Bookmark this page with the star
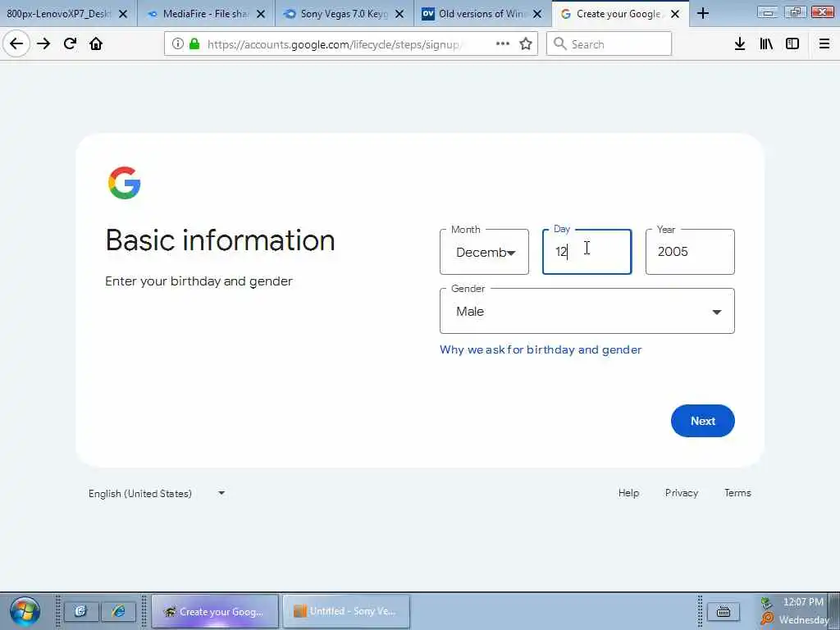This screenshot has height=630, width=840. [526, 44]
